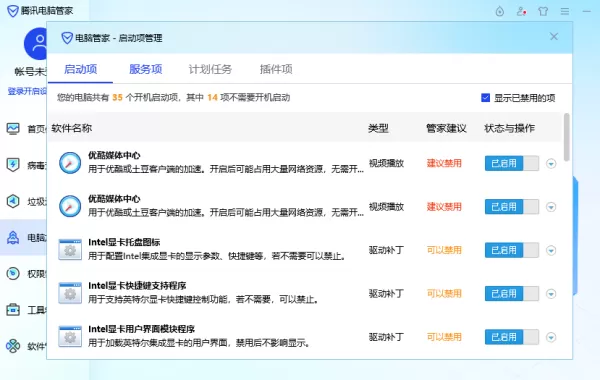Click 驱动补丁 type in Intel显卡用户界面模块程序 row
This screenshot has height=380, width=600.
386,337
